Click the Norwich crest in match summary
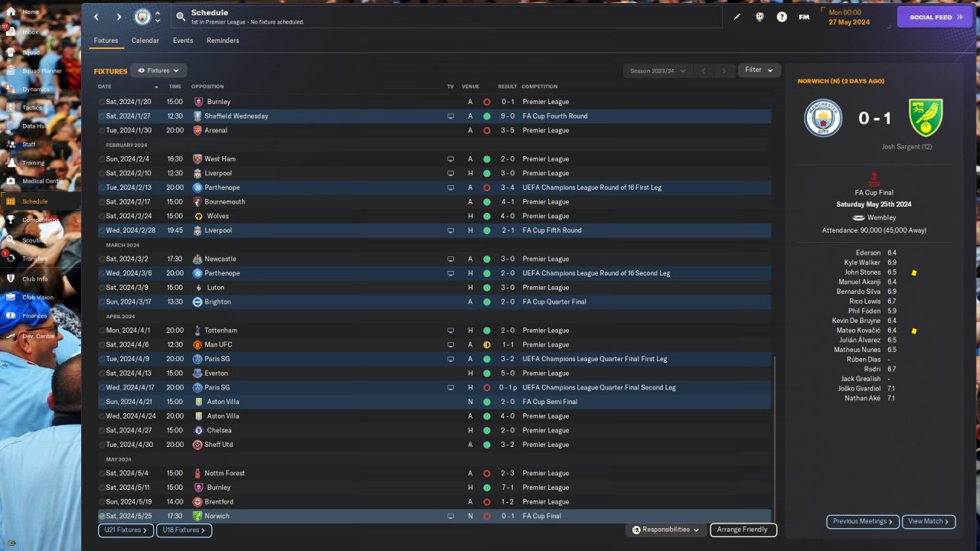Viewport: 980px width, 551px height. pyautogui.click(x=925, y=118)
